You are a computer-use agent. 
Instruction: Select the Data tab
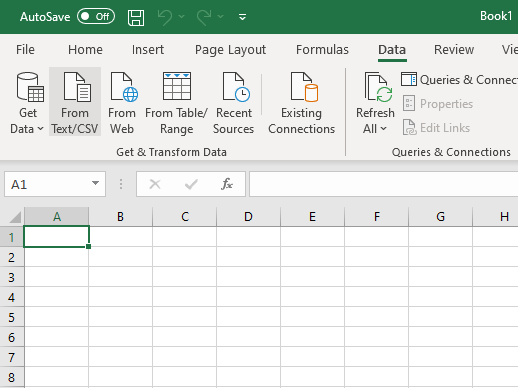coord(392,50)
